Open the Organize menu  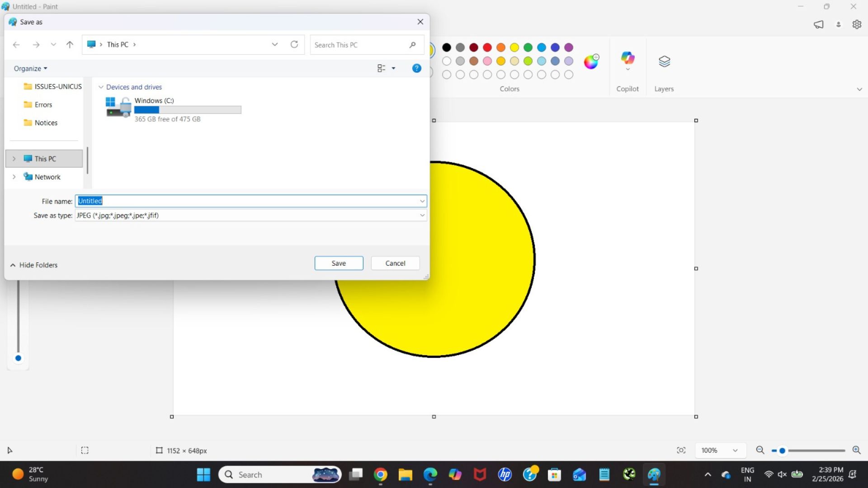click(30, 68)
